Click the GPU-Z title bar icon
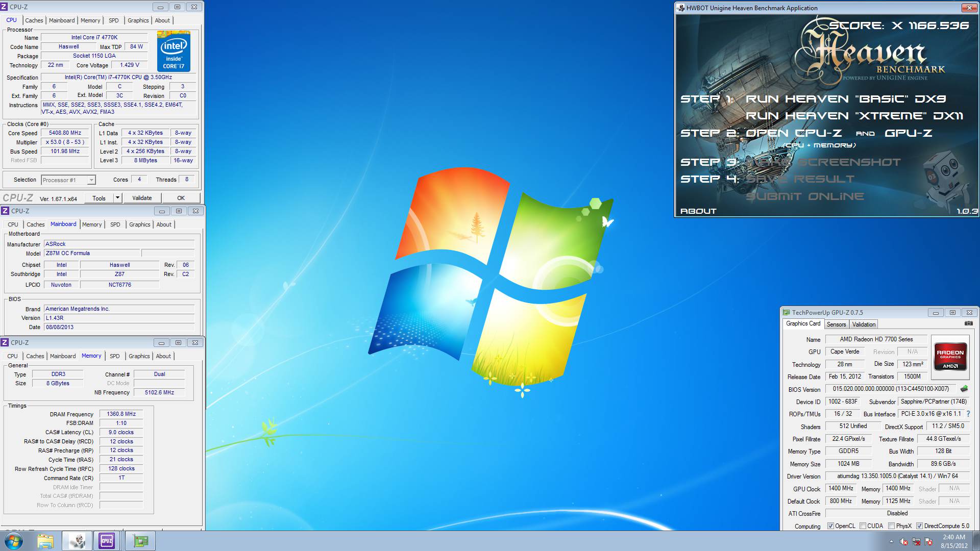Viewport: 980px width, 551px height. tap(787, 312)
